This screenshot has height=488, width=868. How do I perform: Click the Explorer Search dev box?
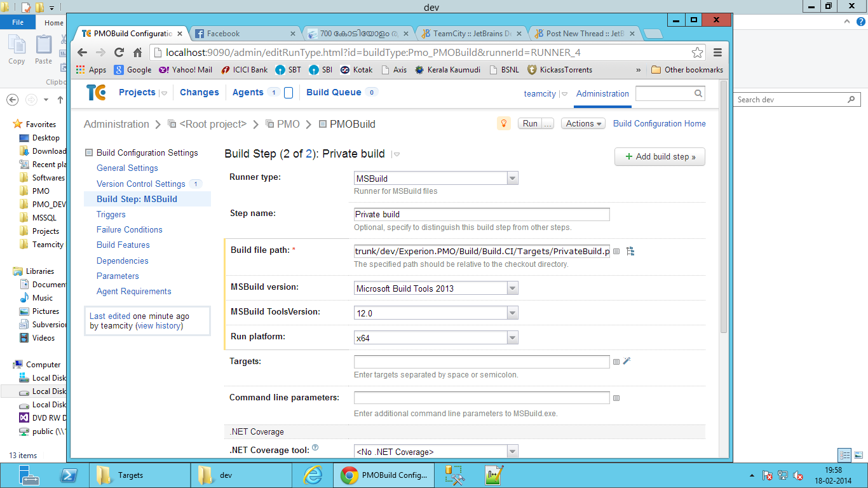point(797,100)
